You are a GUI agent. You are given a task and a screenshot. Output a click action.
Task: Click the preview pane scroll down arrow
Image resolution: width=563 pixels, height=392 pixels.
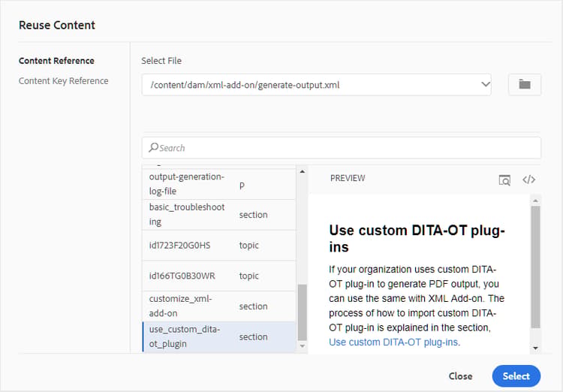point(535,348)
